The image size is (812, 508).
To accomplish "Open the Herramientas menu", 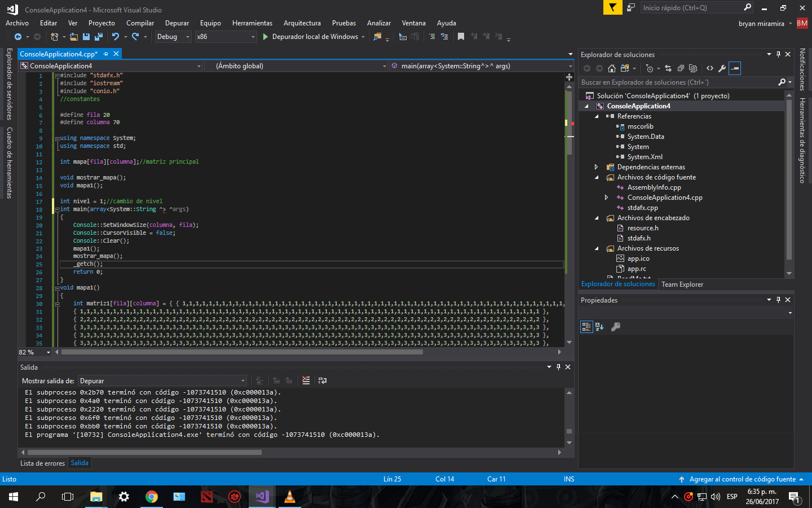I will pos(252,23).
